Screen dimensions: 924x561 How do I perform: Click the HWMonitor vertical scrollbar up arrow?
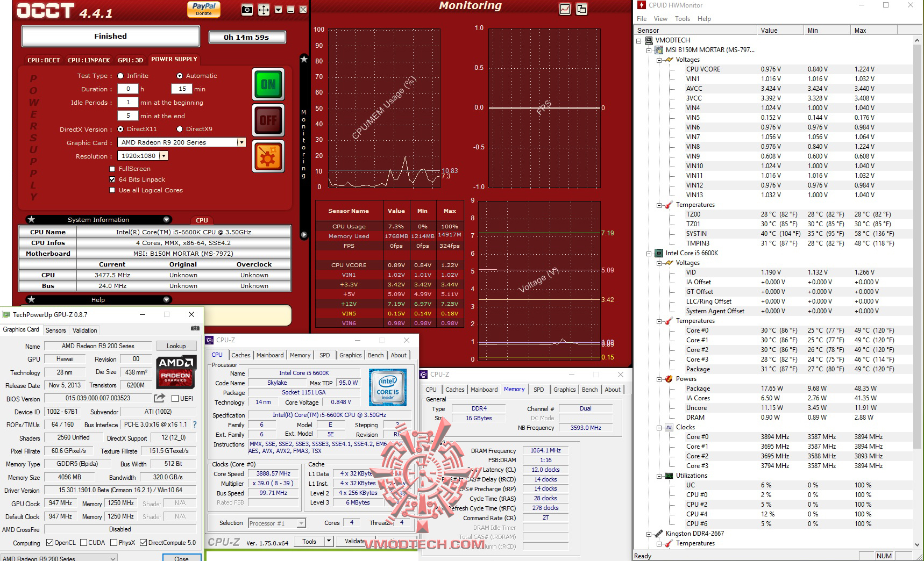pos(917,40)
